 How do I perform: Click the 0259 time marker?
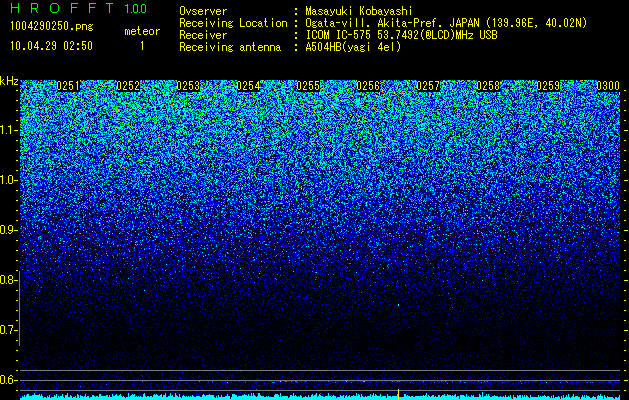(548, 86)
